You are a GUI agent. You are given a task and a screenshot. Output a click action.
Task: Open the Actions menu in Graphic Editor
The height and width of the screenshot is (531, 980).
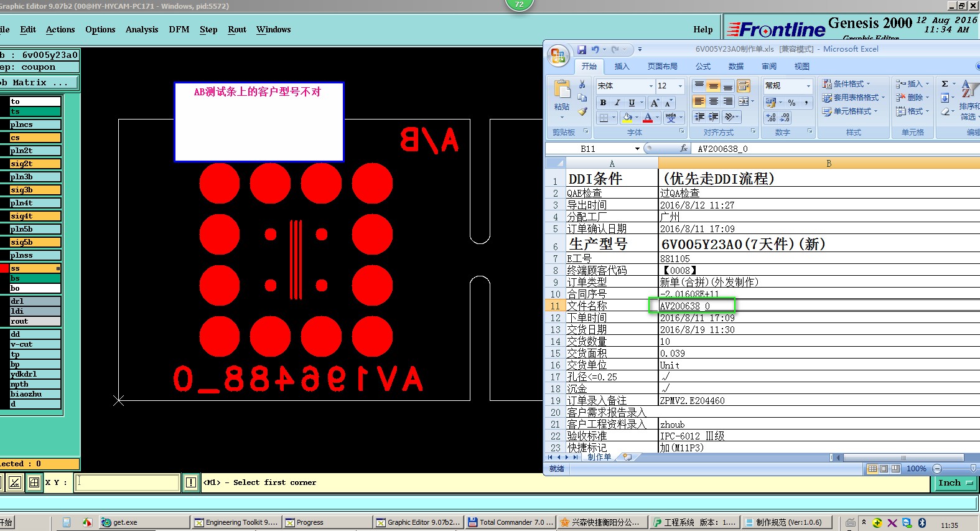point(60,29)
